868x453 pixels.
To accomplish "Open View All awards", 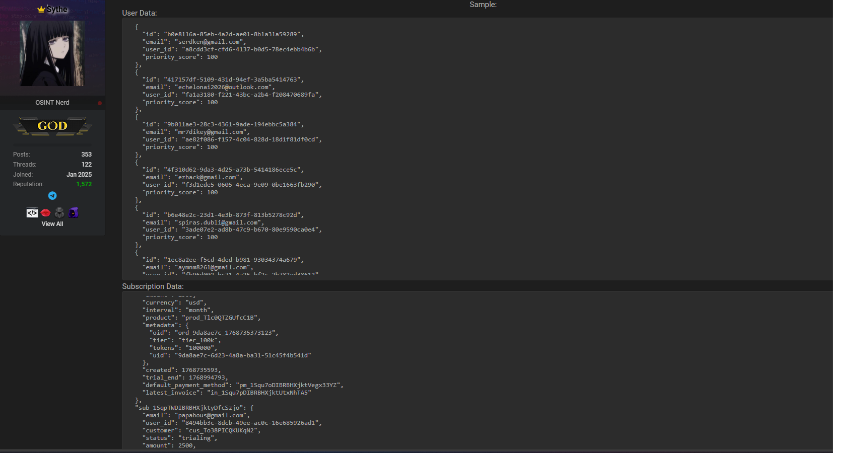I will coord(52,224).
